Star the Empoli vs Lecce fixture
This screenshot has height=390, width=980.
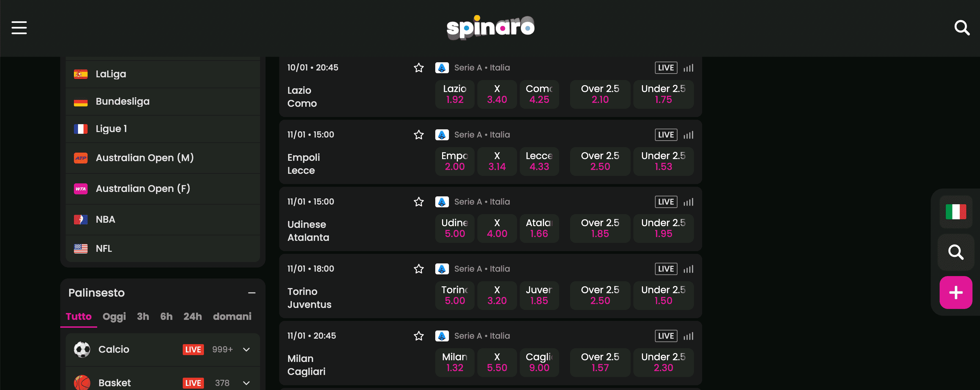tap(418, 134)
